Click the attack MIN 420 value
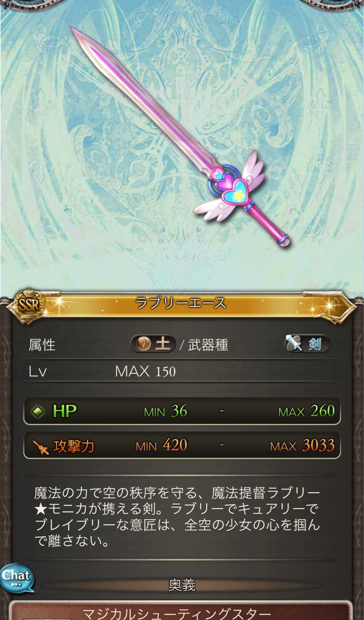 (x=162, y=446)
